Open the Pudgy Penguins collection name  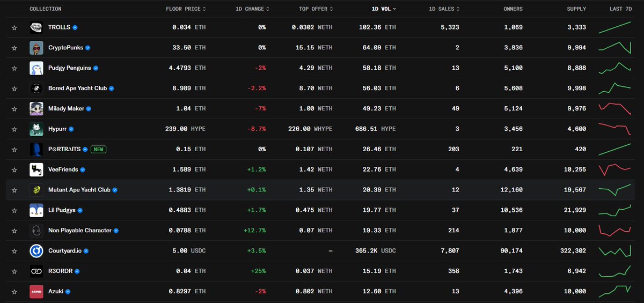[x=70, y=68]
